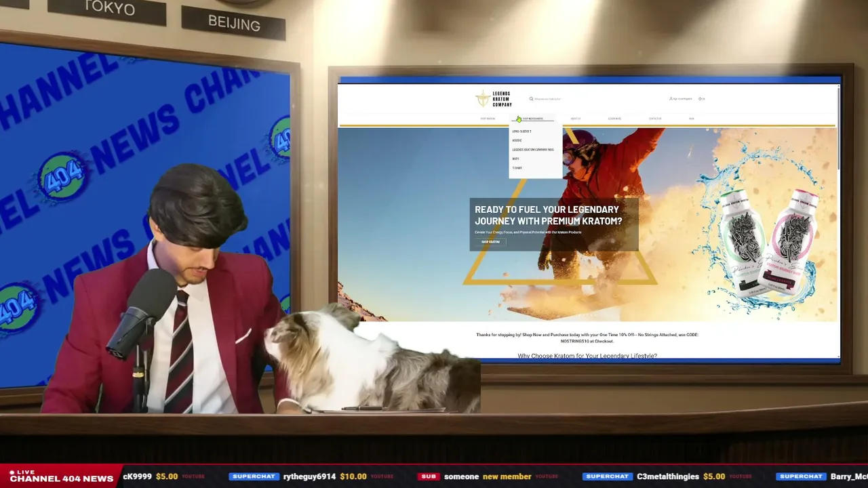
Task: Select Long Sleeve T from merchandise menu
Action: 521,131
